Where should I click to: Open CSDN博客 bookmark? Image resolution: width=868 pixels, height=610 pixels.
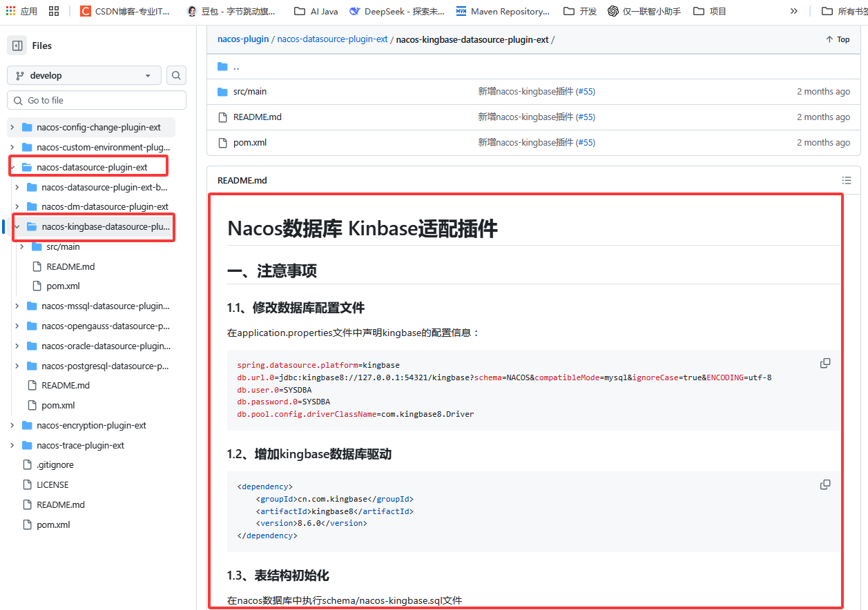[126, 11]
